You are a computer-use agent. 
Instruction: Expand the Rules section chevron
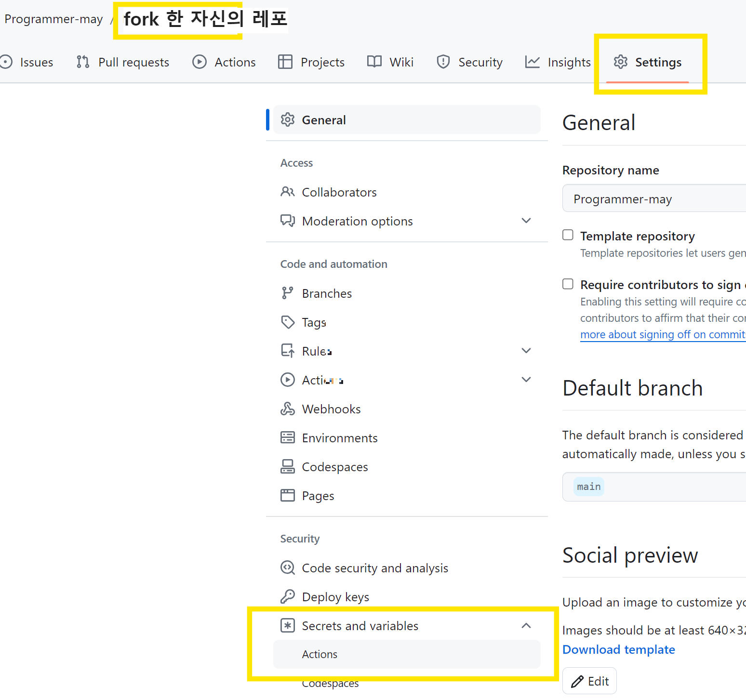point(526,351)
